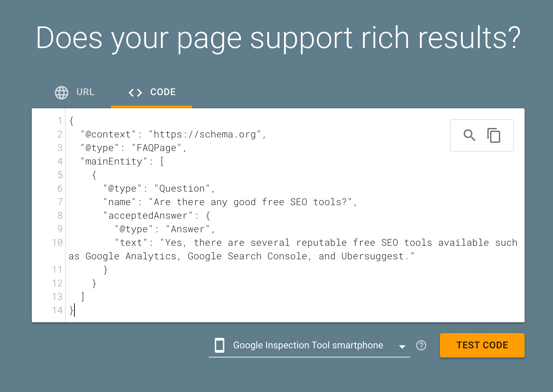Click the angle brackets code icon

pos(135,92)
